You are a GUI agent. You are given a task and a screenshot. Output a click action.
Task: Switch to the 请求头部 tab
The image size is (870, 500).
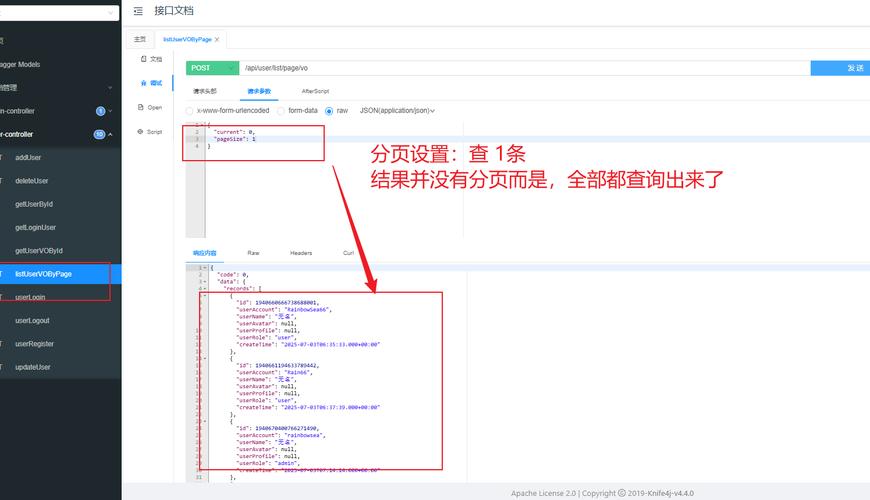(205, 91)
